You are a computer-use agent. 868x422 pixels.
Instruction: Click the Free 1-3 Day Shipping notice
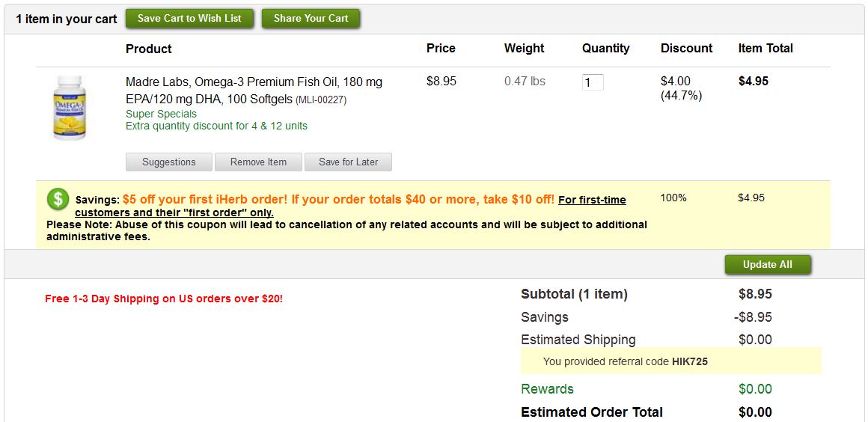[x=164, y=299]
